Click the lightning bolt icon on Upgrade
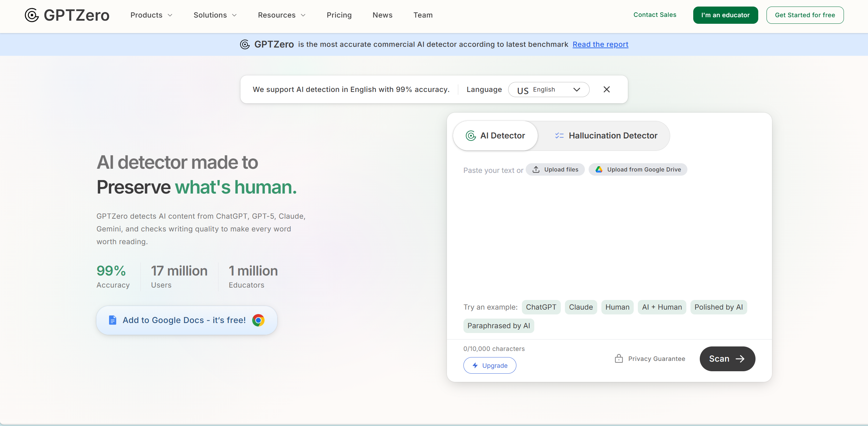 coord(475,365)
